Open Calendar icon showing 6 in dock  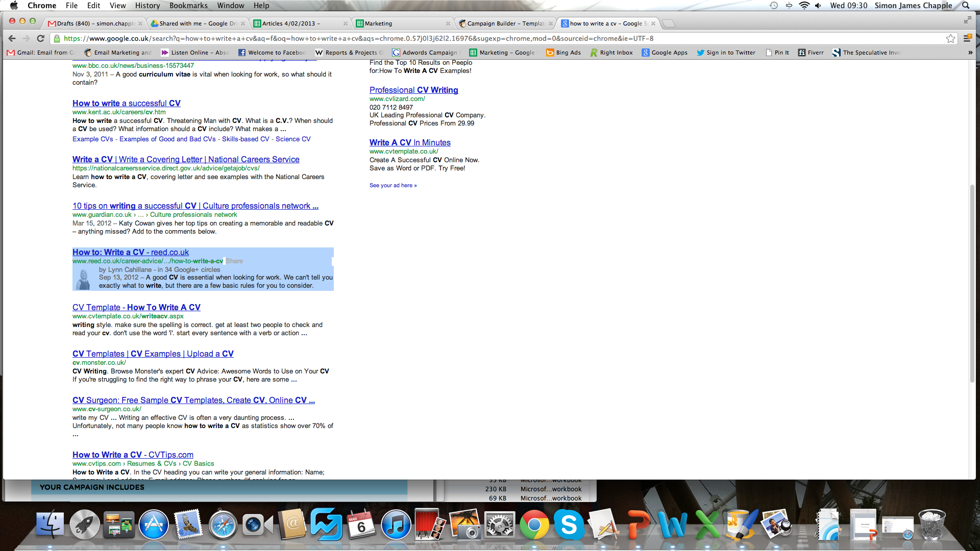coord(361,525)
